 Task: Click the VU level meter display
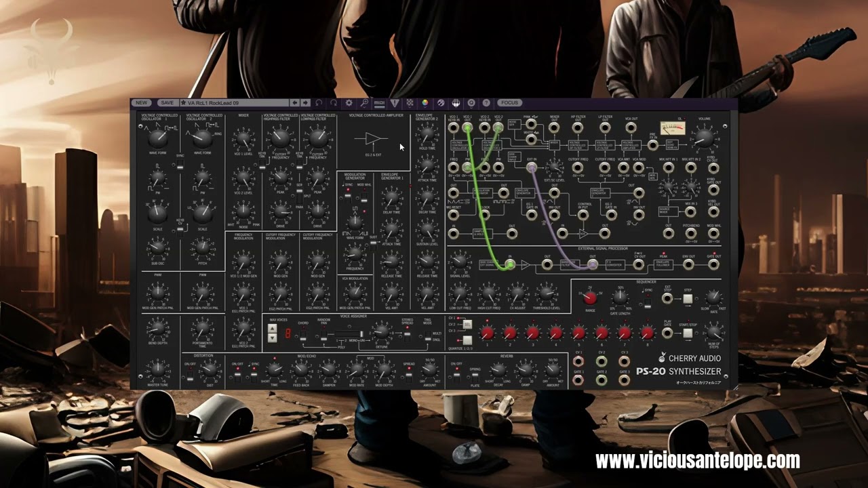click(673, 128)
